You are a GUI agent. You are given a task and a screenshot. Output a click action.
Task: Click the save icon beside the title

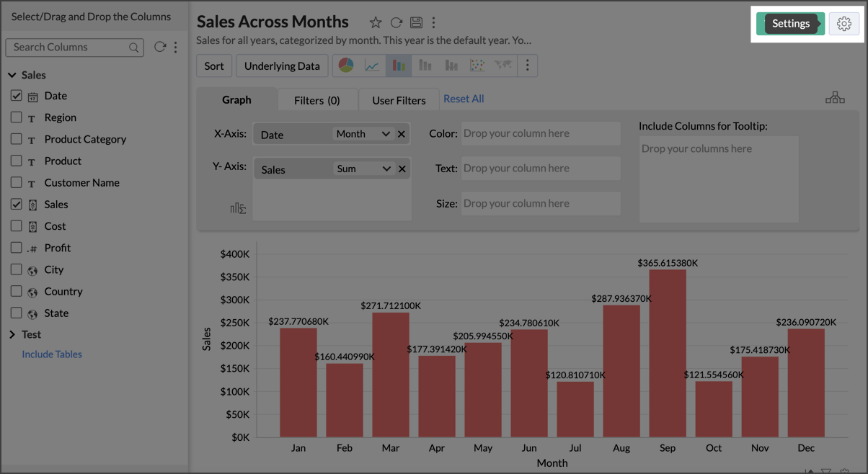tap(416, 23)
